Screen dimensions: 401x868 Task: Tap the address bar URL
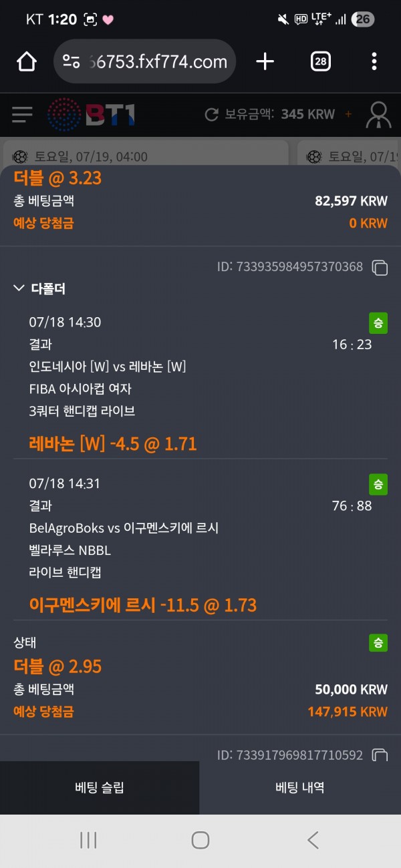pyautogui.click(x=157, y=62)
